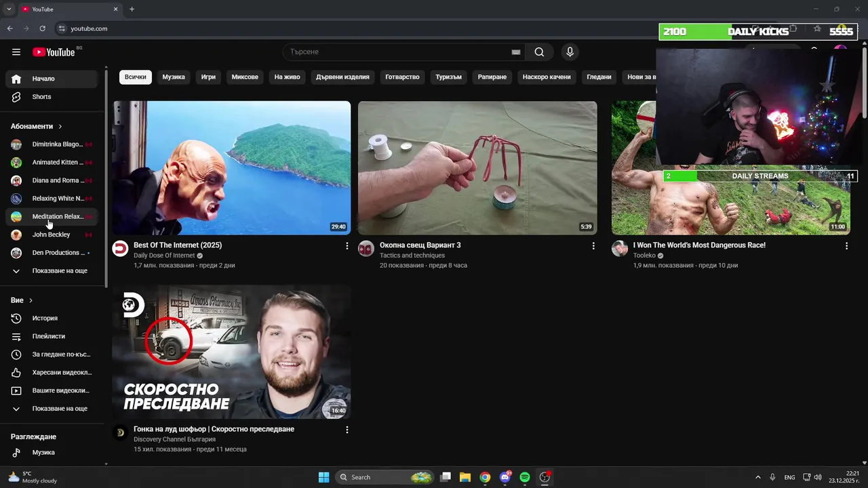The image size is (868, 488).
Task: Click the search magnifier button
Action: (x=539, y=52)
